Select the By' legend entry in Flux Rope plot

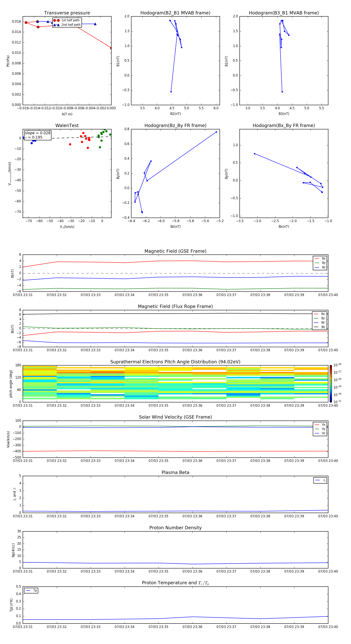[x=320, y=318]
